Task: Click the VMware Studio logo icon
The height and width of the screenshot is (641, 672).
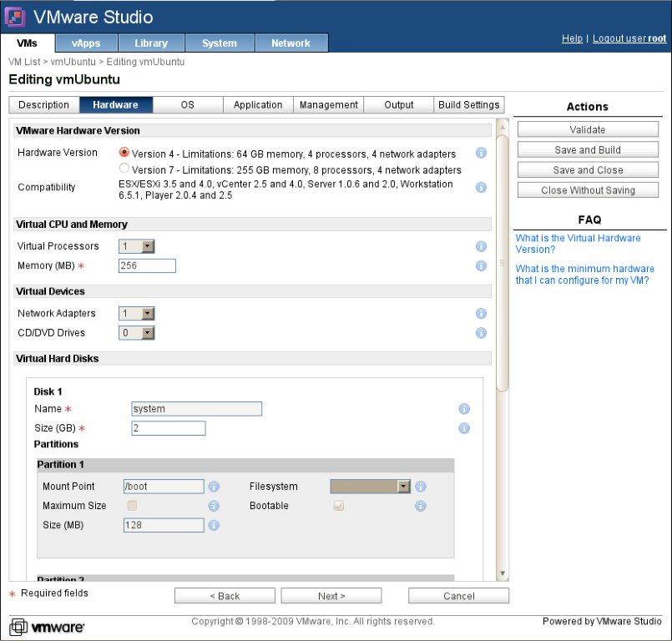Action: tap(15, 18)
